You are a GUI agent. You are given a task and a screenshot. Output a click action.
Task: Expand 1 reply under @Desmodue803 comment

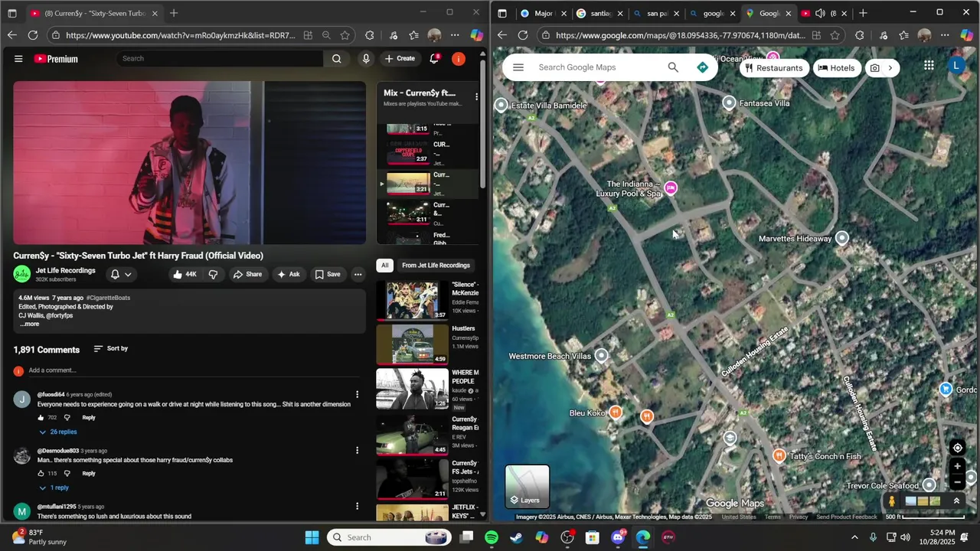pos(54,488)
